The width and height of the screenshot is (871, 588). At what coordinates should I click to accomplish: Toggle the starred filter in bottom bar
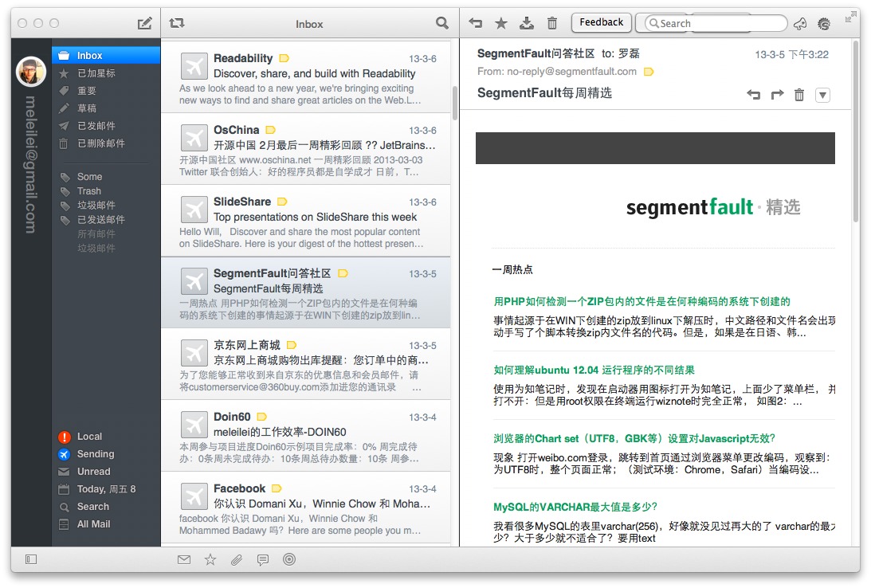[x=210, y=559]
